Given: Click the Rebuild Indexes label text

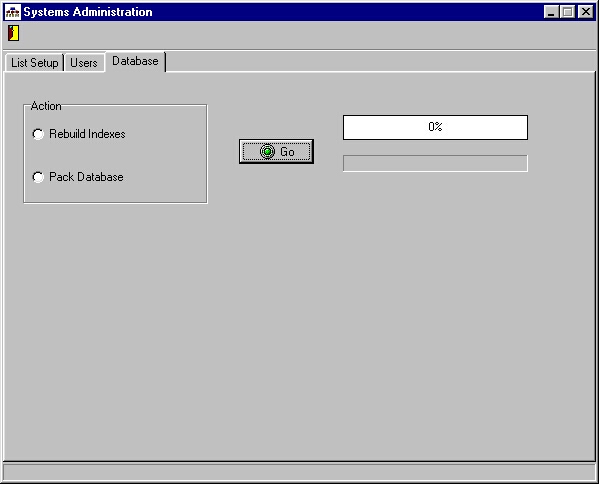Looking at the screenshot, I should coord(87,134).
